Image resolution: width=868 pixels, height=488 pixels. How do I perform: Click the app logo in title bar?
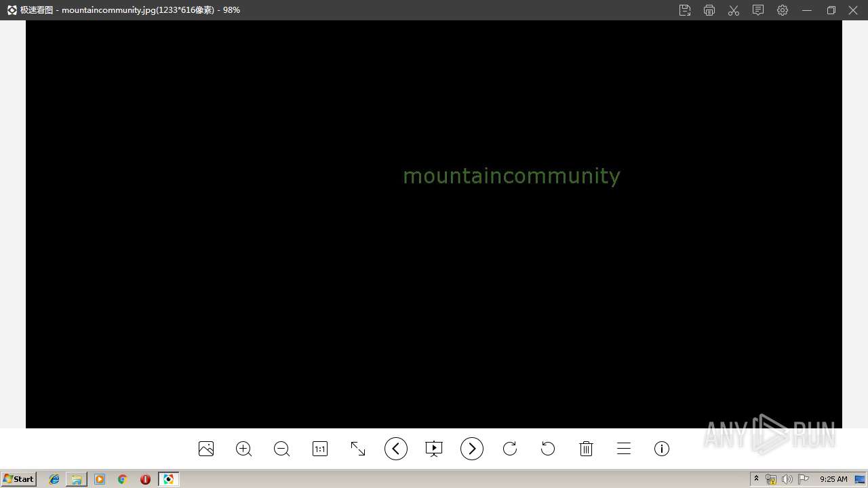click(12, 10)
